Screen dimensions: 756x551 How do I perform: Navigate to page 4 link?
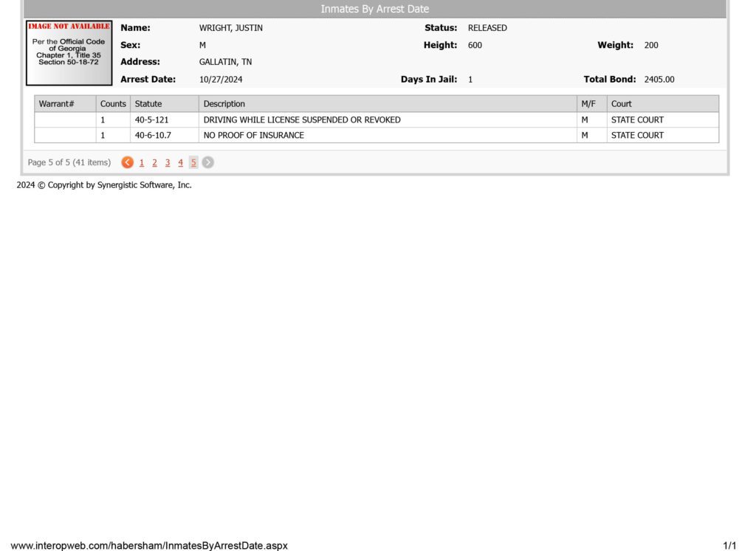tap(180, 163)
